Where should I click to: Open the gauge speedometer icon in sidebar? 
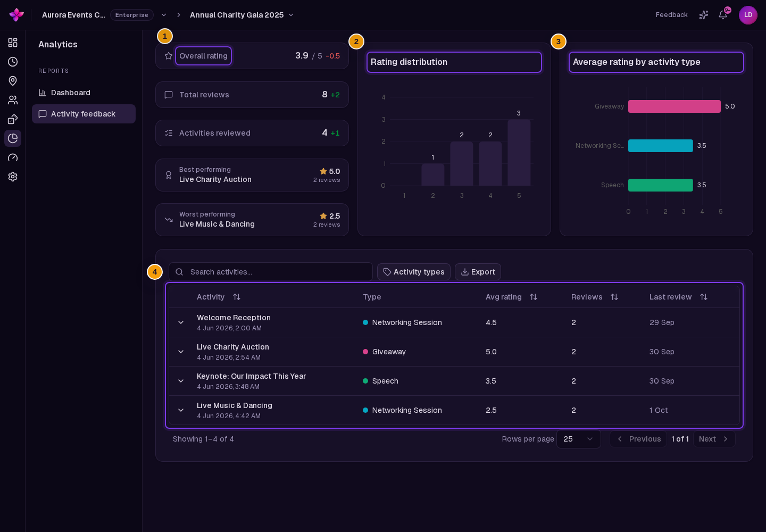13,157
